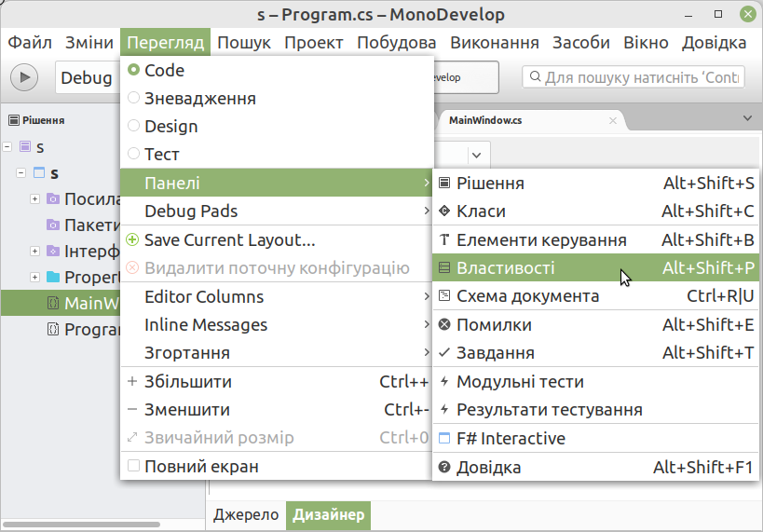Open the Зміни menu
This screenshot has width=763, height=532.
(x=89, y=42)
